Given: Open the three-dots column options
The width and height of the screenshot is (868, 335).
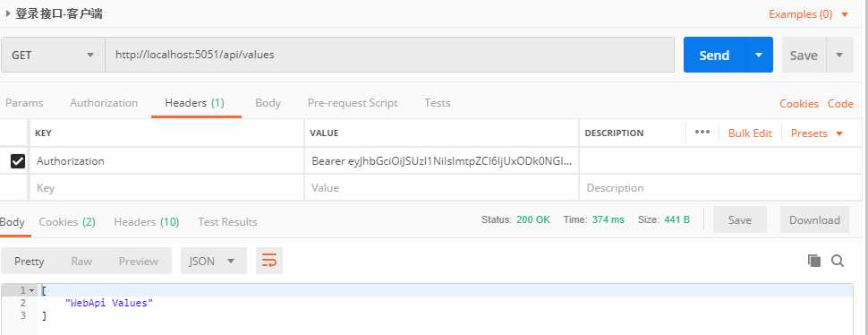Looking at the screenshot, I should point(702,133).
